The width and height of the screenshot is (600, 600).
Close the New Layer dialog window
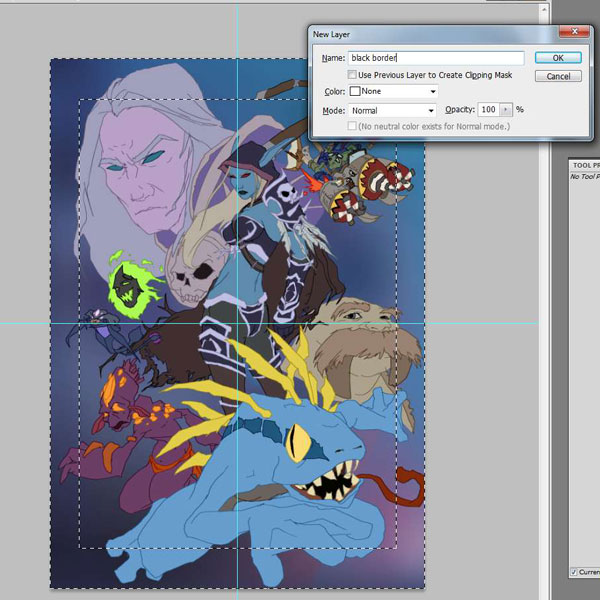pyautogui.click(x=574, y=31)
